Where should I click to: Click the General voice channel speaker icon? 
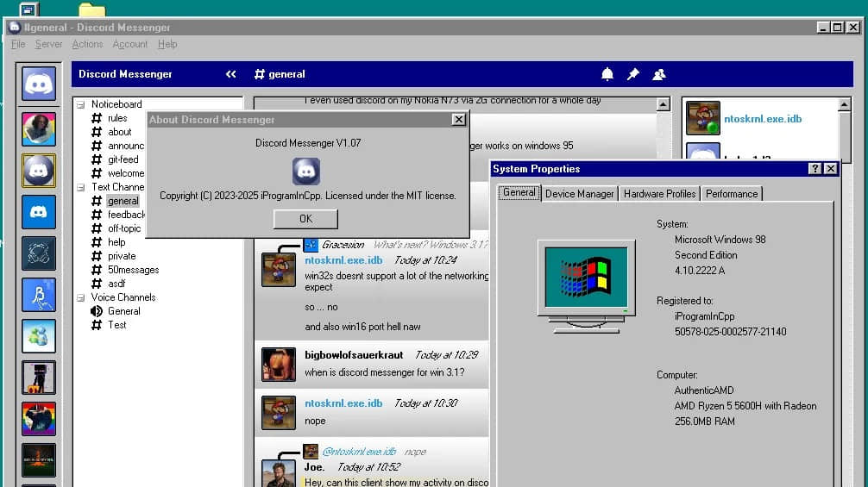(97, 311)
